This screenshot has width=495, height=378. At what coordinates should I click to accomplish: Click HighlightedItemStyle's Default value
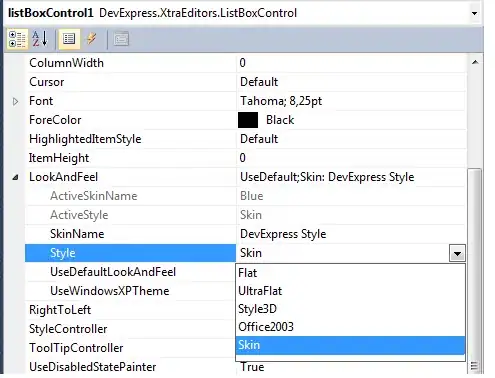[259, 139]
